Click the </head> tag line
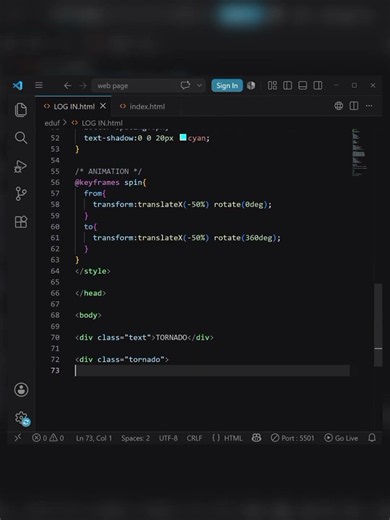The width and height of the screenshot is (390, 520). tap(90, 293)
